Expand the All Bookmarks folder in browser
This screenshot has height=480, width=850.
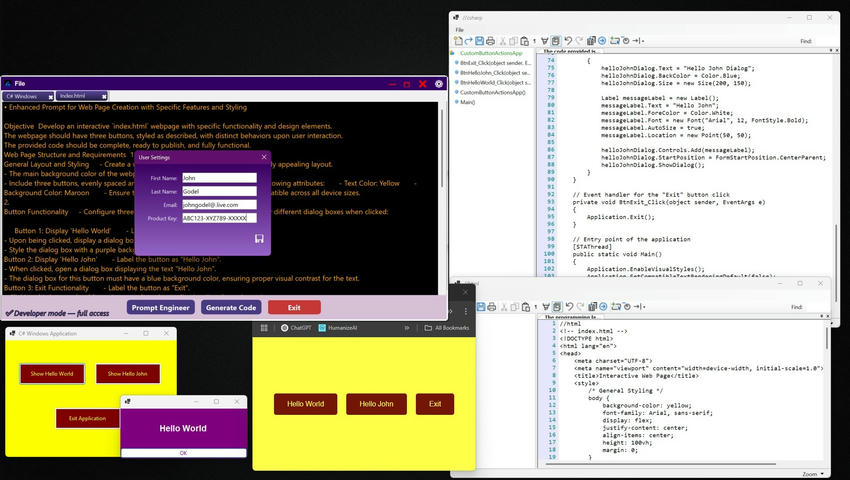tap(446, 327)
